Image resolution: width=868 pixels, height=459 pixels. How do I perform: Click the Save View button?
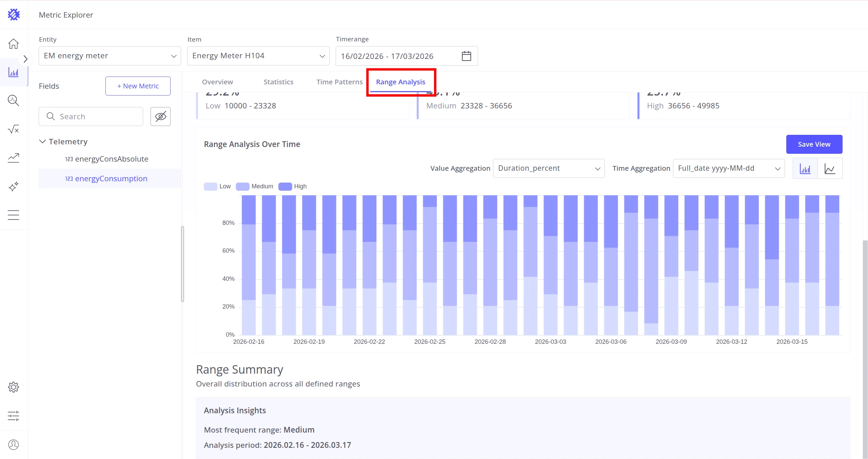click(x=814, y=144)
